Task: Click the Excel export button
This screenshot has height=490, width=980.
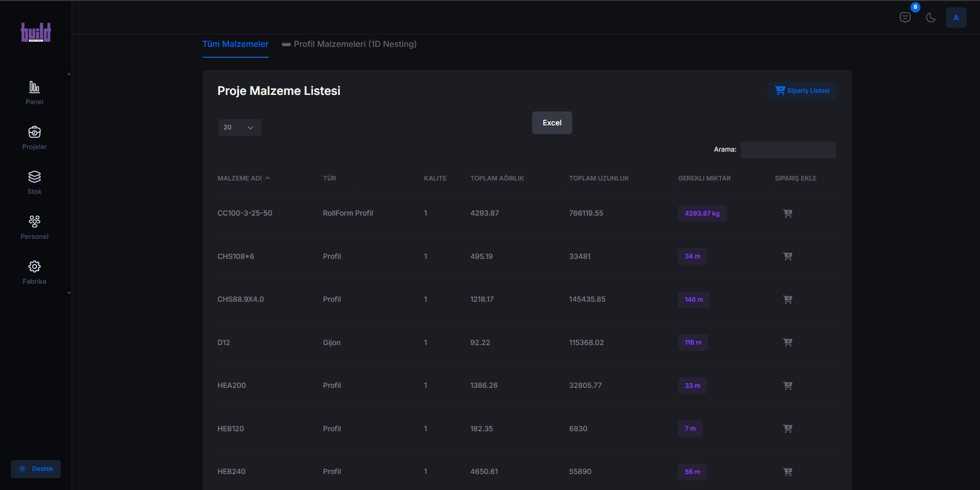Action: coord(552,123)
